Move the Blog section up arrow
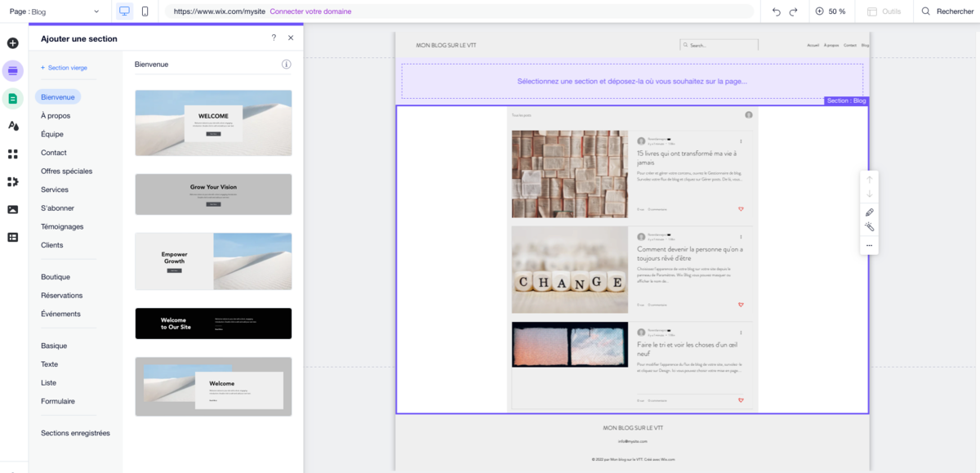Image resolution: width=980 pixels, height=473 pixels. coord(869,180)
